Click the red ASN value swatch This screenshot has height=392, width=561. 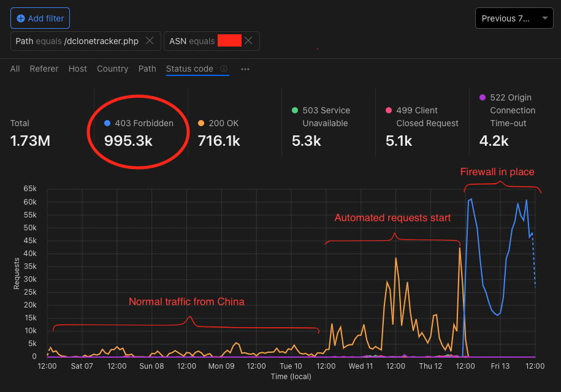tap(228, 40)
